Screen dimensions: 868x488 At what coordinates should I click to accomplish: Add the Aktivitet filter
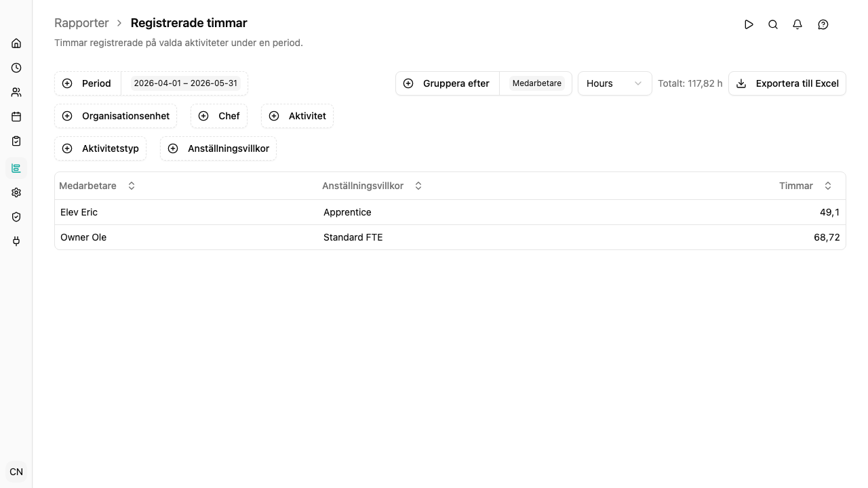[x=297, y=116]
